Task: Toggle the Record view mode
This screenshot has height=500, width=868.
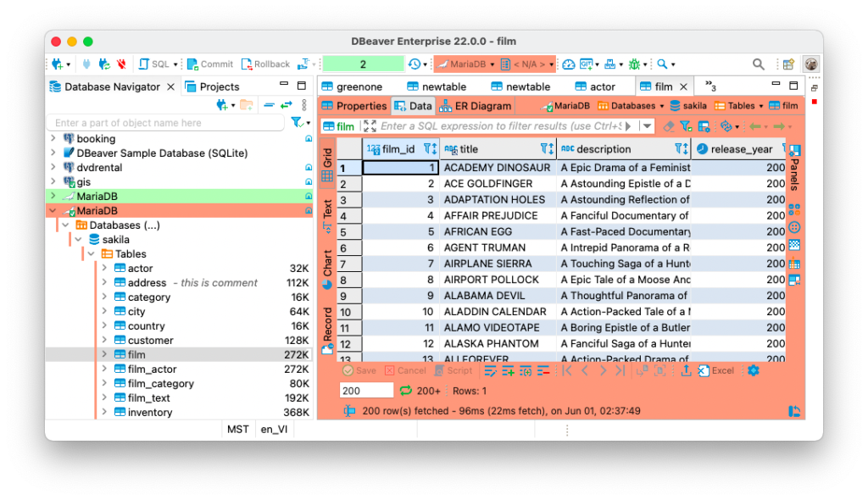Action: click(x=327, y=331)
